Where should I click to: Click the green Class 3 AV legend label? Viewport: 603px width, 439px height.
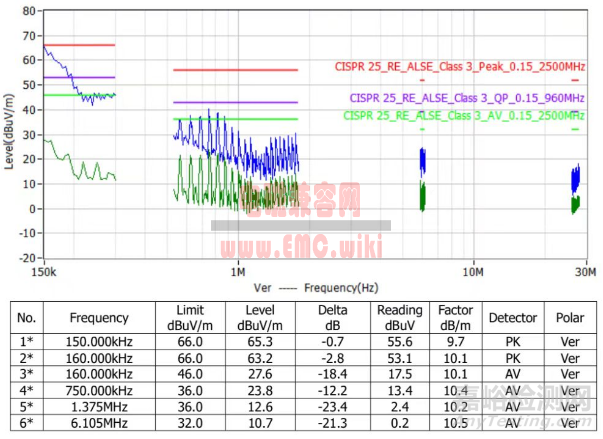(x=463, y=115)
